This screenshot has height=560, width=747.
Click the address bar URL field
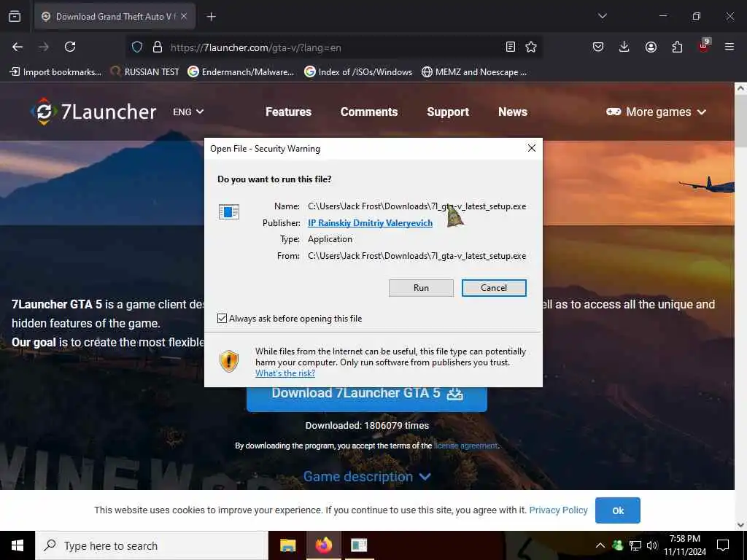tap(333, 47)
